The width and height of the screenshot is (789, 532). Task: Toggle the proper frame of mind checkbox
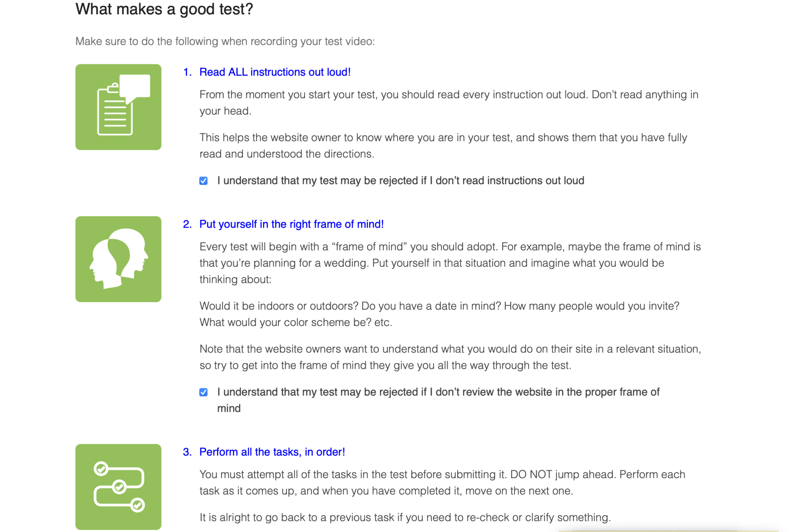coord(203,392)
